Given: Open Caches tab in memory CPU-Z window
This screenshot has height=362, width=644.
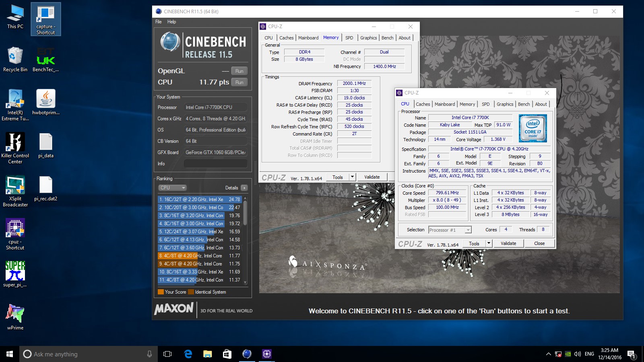Looking at the screenshot, I should point(287,38).
